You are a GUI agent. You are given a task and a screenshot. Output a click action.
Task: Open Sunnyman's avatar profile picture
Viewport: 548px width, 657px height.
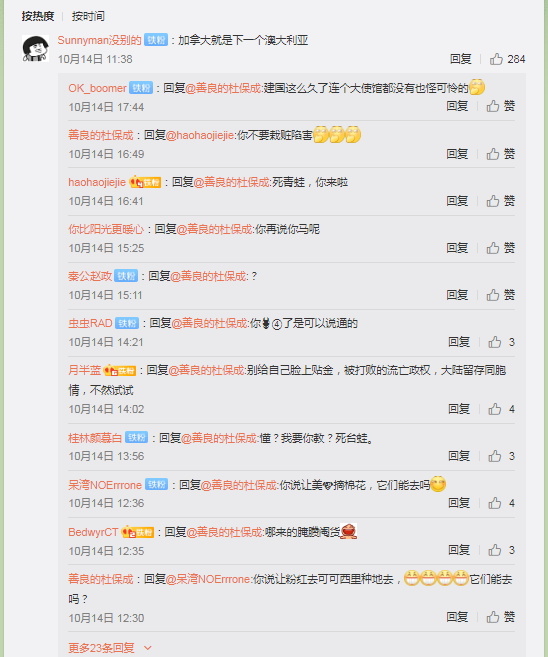click(x=35, y=48)
